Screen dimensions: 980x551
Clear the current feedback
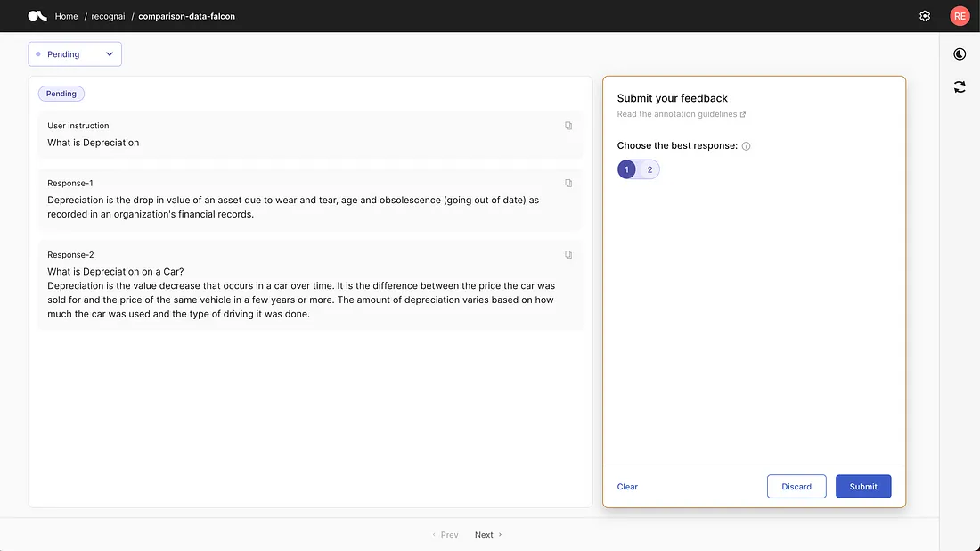[627, 487]
